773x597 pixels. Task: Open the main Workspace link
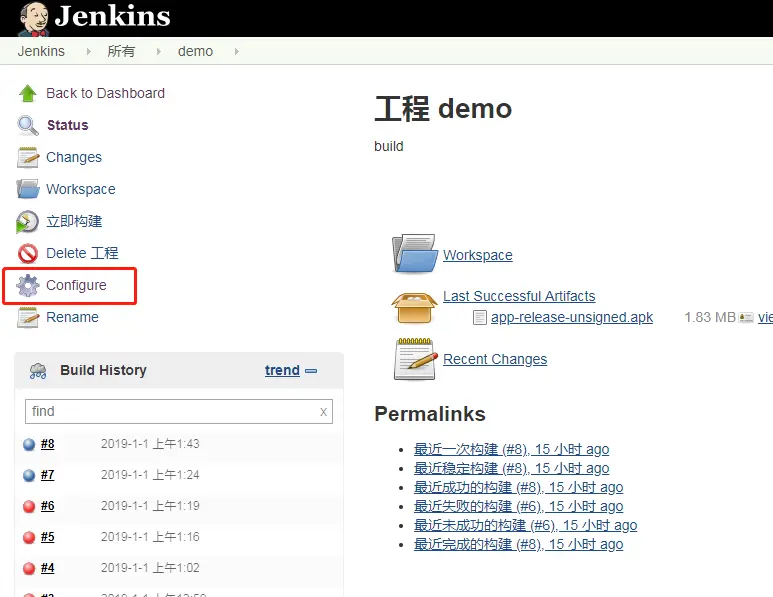pyautogui.click(x=478, y=255)
